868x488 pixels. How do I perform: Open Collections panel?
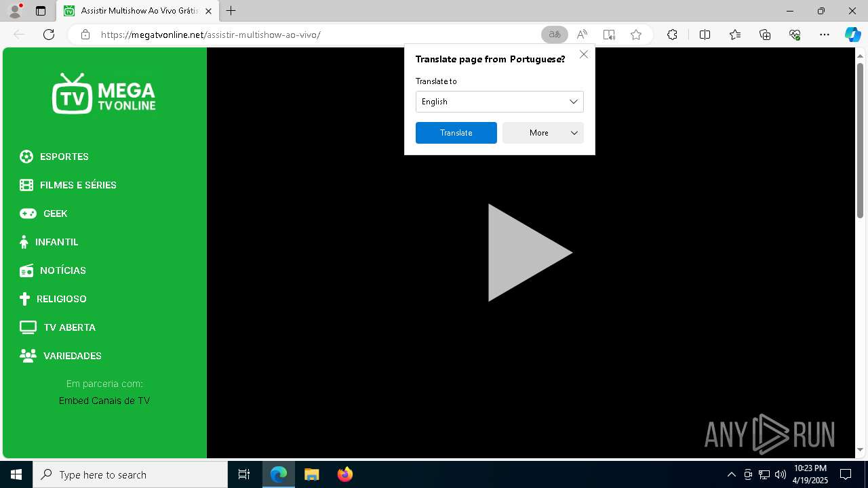[765, 35]
